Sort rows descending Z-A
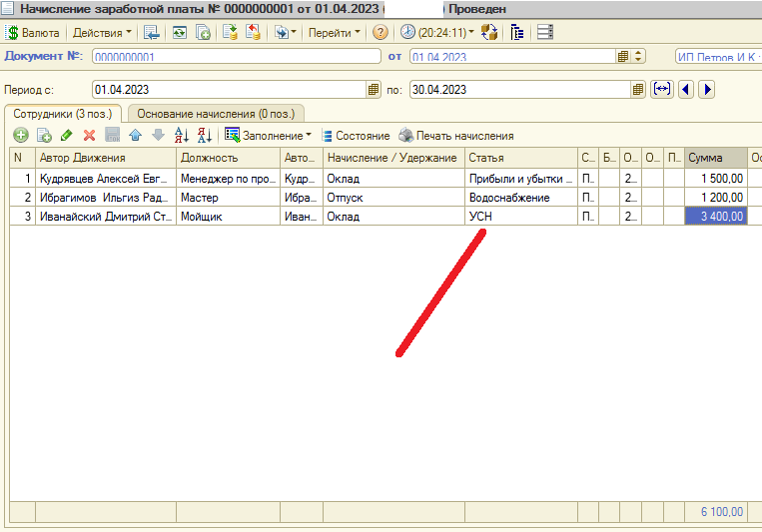The image size is (762, 532). 204,136
